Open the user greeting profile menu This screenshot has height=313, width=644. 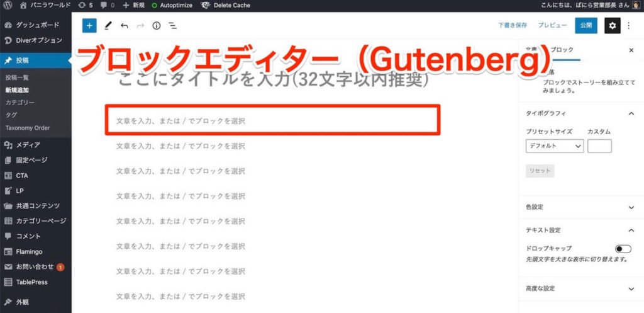591,5
